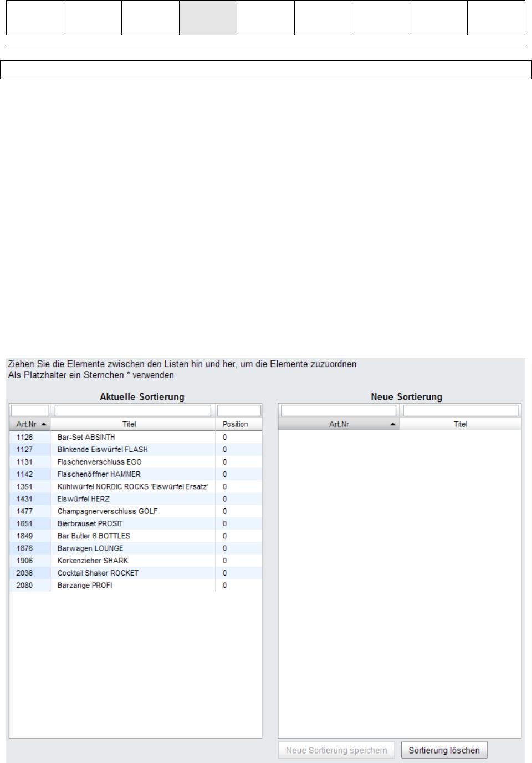Focus Titel filter field in Aktuelle Sortierung
Screen dimensions: 532x763
tap(133, 410)
